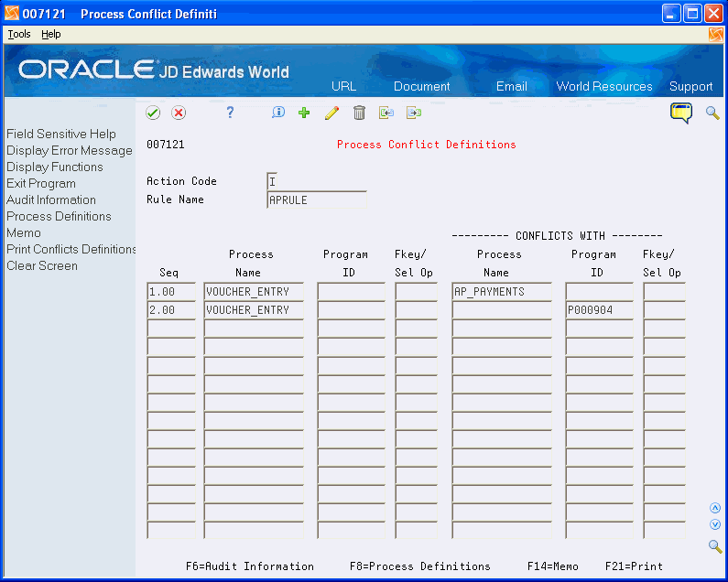
Task: Click the URL banner link
Action: (x=343, y=86)
